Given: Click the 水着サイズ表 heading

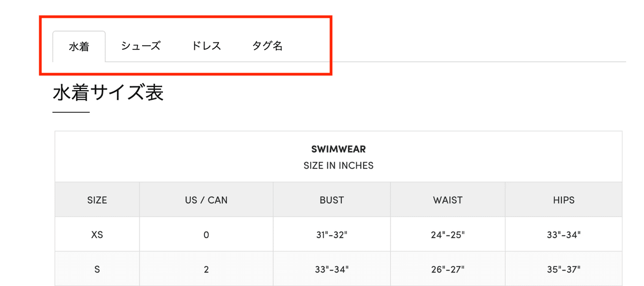Looking at the screenshot, I should point(108,93).
